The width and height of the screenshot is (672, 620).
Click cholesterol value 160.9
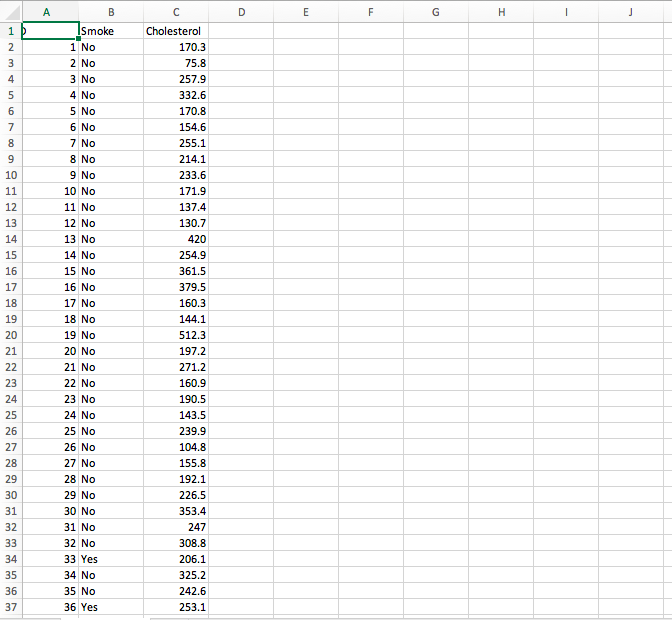point(176,383)
